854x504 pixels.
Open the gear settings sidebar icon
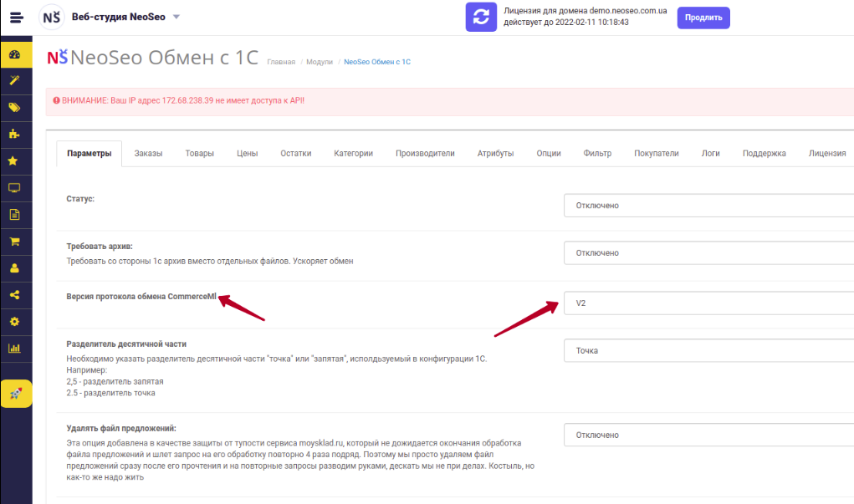(15, 321)
